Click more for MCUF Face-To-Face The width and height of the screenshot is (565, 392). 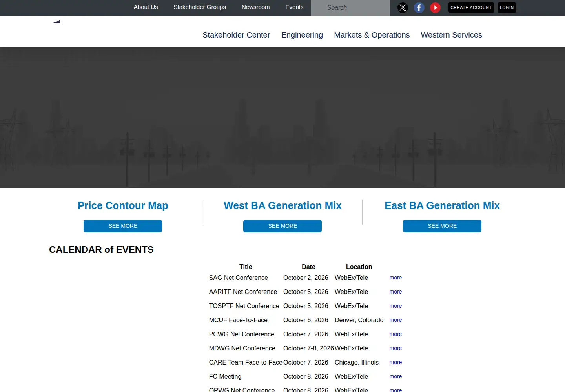[395, 320]
